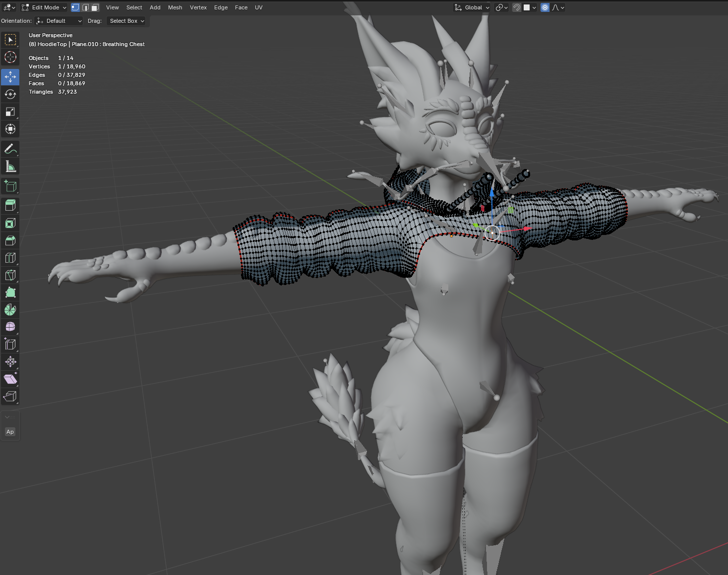The width and height of the screenshot is (728, 575).
Task: Open the pivot point dropdown
Action: click(x=502, y=7)
